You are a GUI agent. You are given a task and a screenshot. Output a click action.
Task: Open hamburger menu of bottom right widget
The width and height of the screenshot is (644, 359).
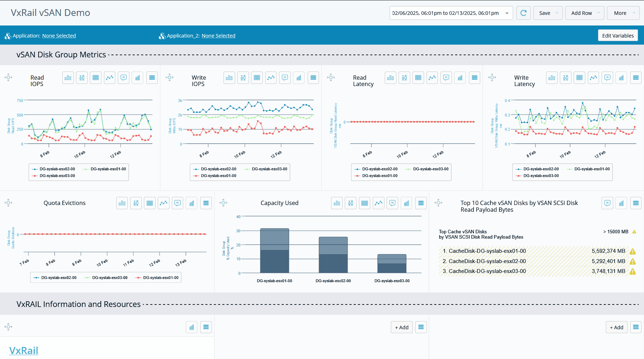[x=636, y=327]
